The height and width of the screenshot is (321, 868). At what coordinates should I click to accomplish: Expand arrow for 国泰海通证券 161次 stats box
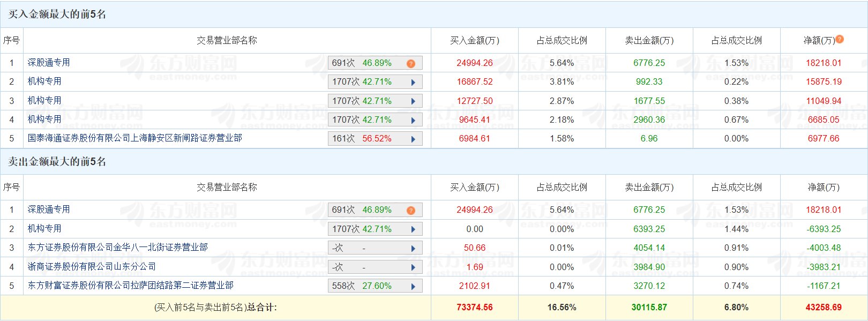click(x=413, y=139)
